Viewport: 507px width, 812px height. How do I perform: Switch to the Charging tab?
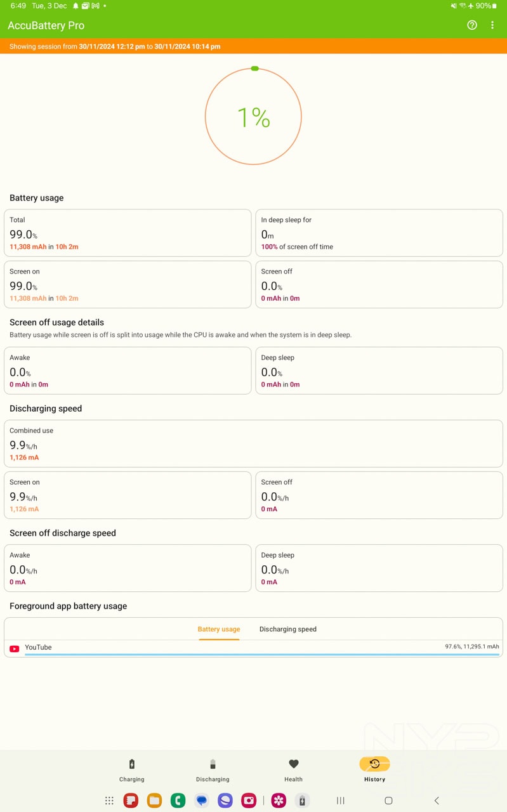132,769
